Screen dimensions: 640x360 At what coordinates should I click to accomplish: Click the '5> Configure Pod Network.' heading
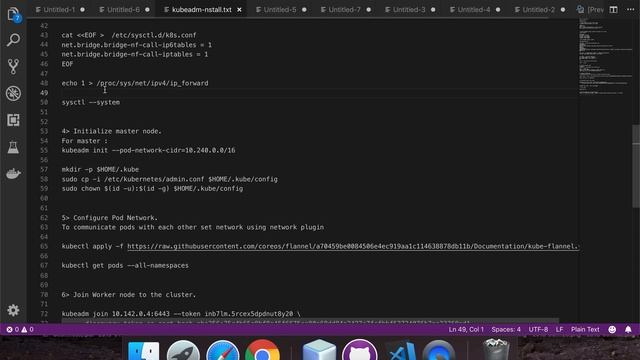(x=109, y=218)
